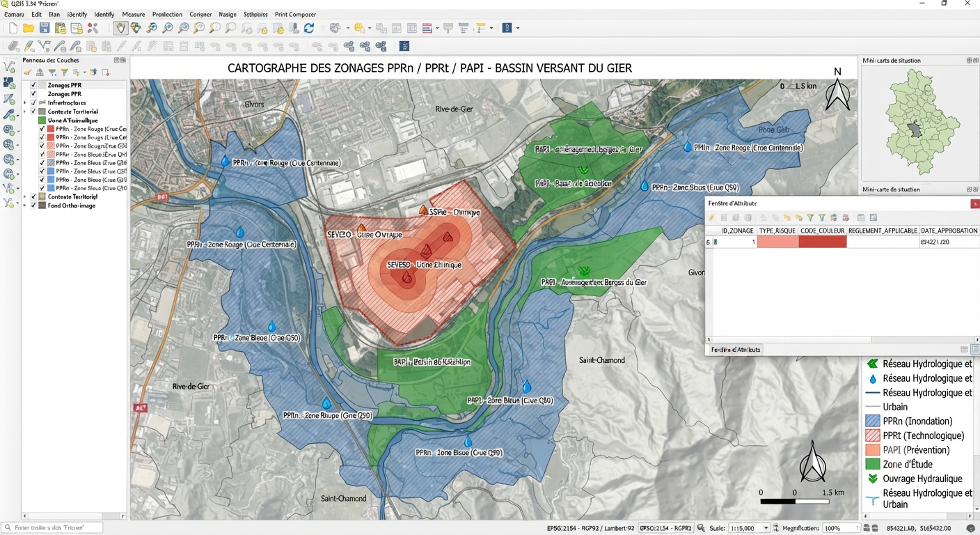Click the red CODE_COULEUR cell in attribute table

[x=823, y=242]
